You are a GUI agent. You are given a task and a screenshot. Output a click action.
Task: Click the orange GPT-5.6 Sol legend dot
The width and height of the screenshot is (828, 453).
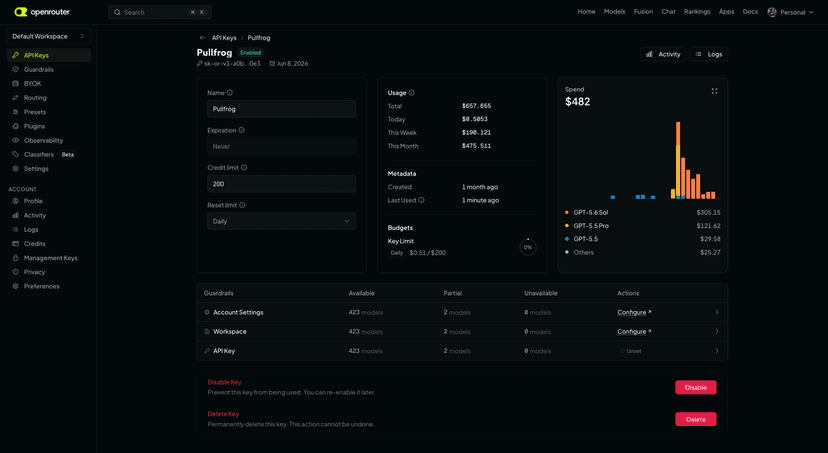pyautogui.click(x=567, y=212)
